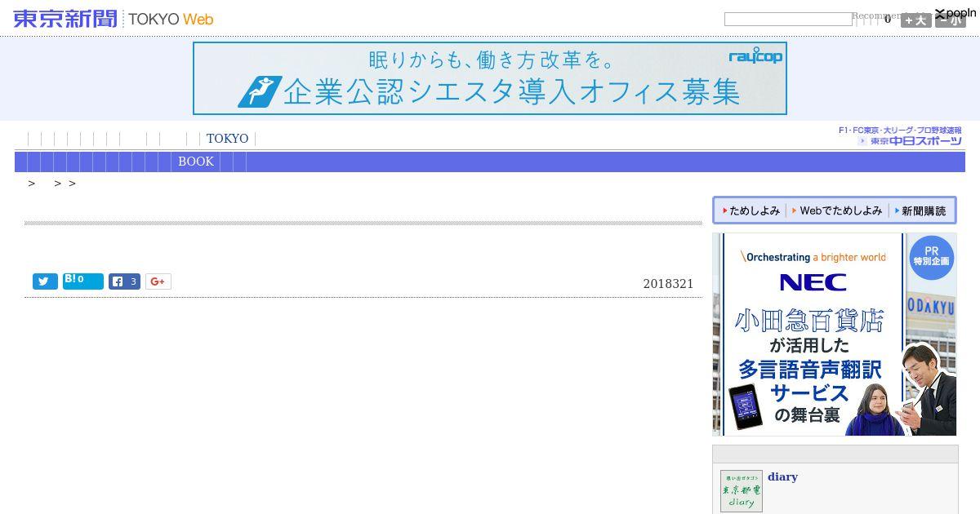The height and width of the screenshot is (514, 980).
Task: Enlarge text with the +大 button
Action: pyautogui.click(x=915, y=20)
